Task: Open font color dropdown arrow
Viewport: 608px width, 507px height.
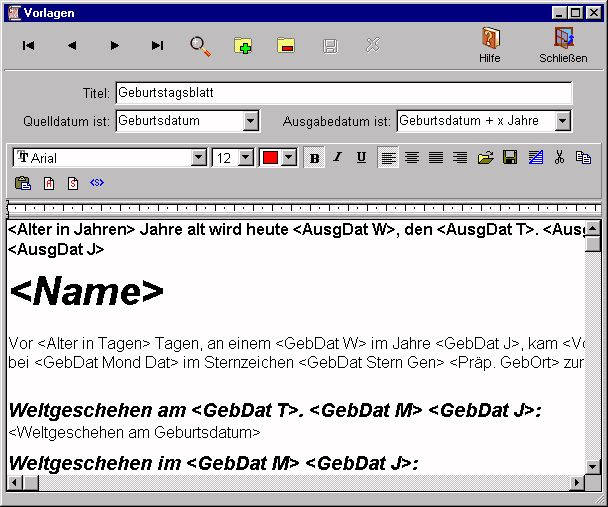Action: [x=288, y=158]
